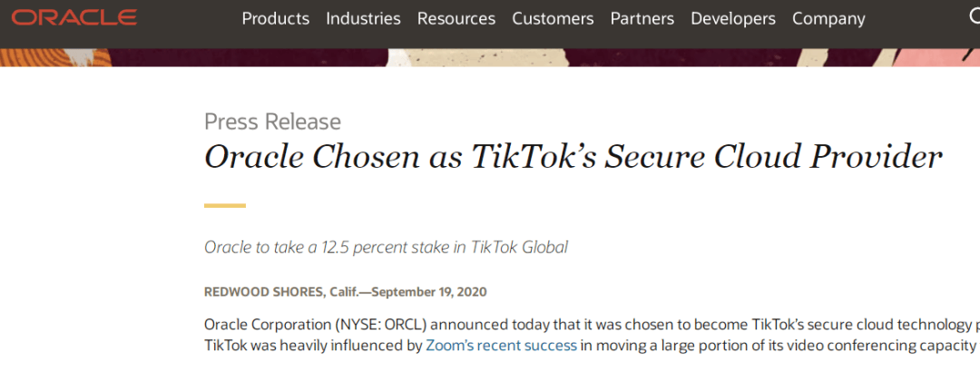Click the TikTok Secure Cloud Provider headline
The width and height of the screenshot is (980, 373).
click(x=573, y=157)
